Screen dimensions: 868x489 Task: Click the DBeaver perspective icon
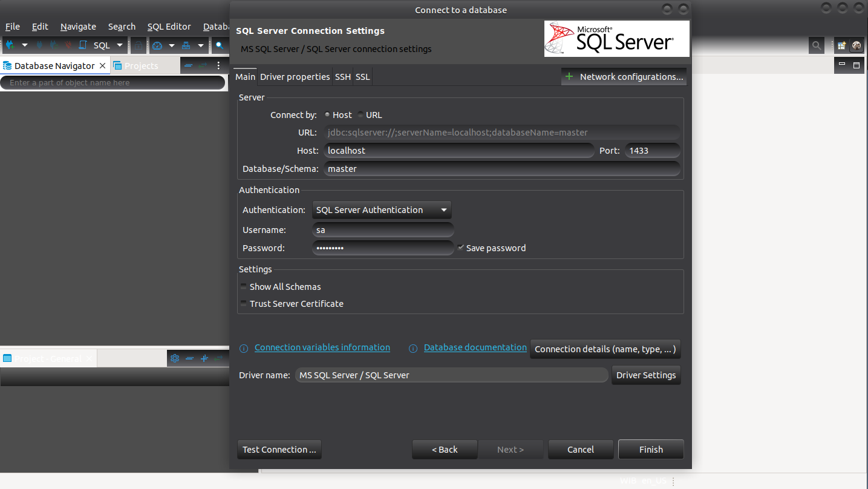coord(857,45)
